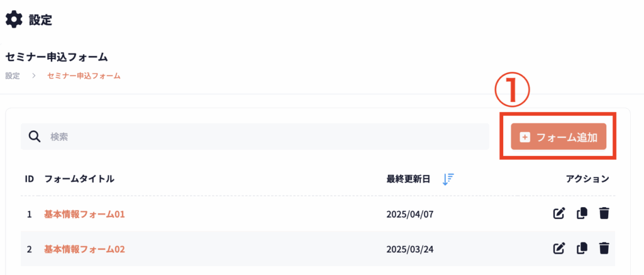Screen dimensions: 644x275
Task: Open the 基本情報フォーム02 link
Action: [84, 249]
